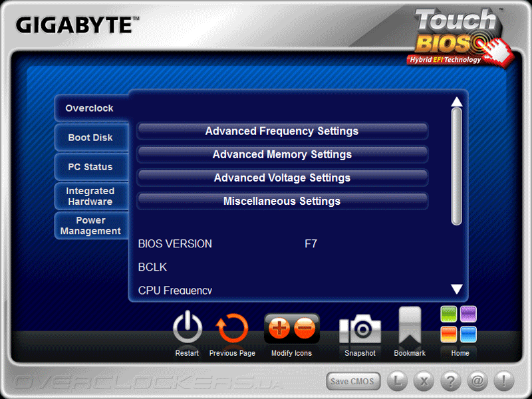Open Miscellaneous Settings

(x=282, y=201)
